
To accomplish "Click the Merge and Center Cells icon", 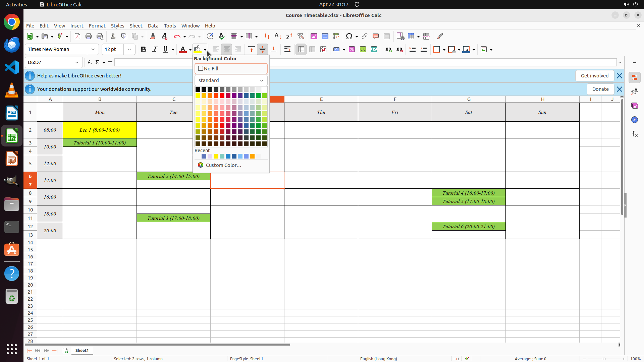I will [301, 49].
